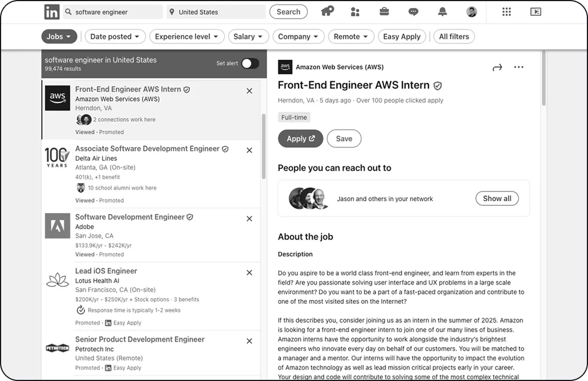588x381 pixels.
Task: Open the three-dot more options menu
Action: coord(519,67)
